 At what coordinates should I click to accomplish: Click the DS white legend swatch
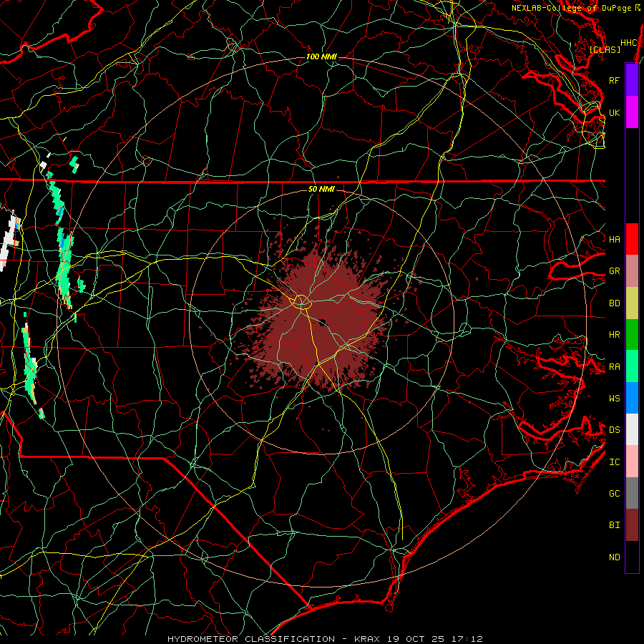(632, 429)
